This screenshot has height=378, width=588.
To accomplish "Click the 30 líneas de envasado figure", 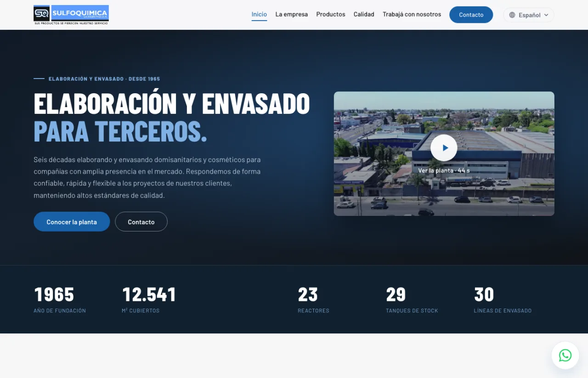I will tap(484, 294).
